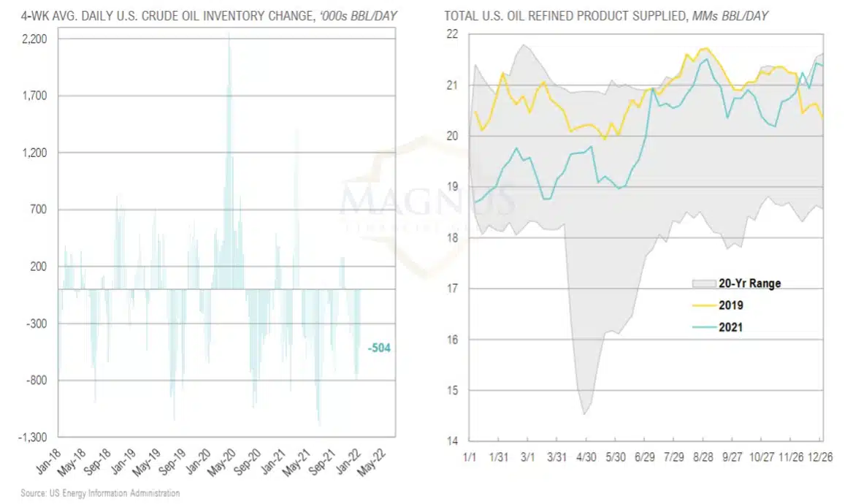The width and height of the screenshot is (853, 504).
Task: Click the refined product supplied chart title
Action: (605, 15)
